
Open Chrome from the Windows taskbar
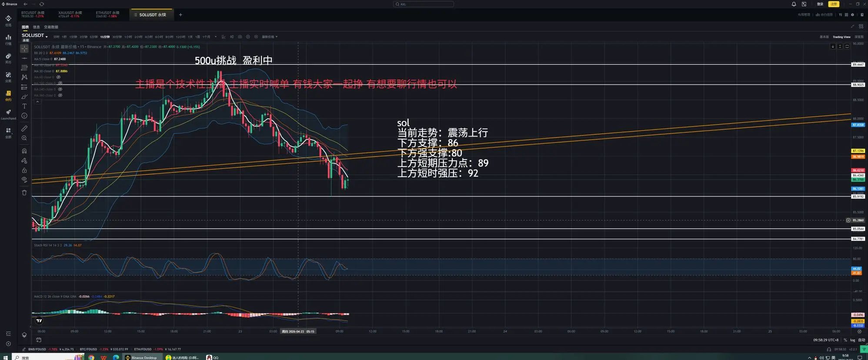[x=91, y=357]
